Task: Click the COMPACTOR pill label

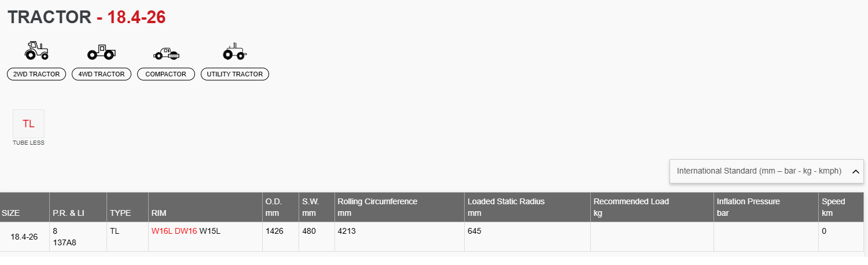Action: pos(166,74)
